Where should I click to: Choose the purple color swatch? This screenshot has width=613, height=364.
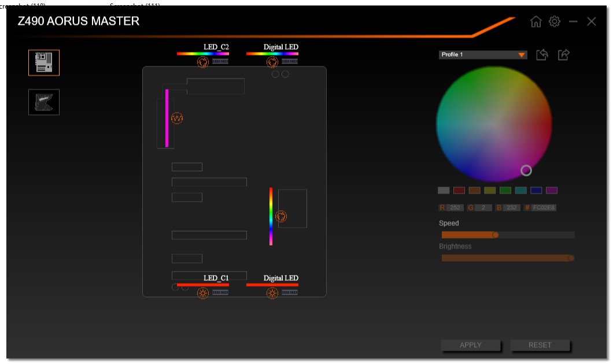[x=552, y=190]
